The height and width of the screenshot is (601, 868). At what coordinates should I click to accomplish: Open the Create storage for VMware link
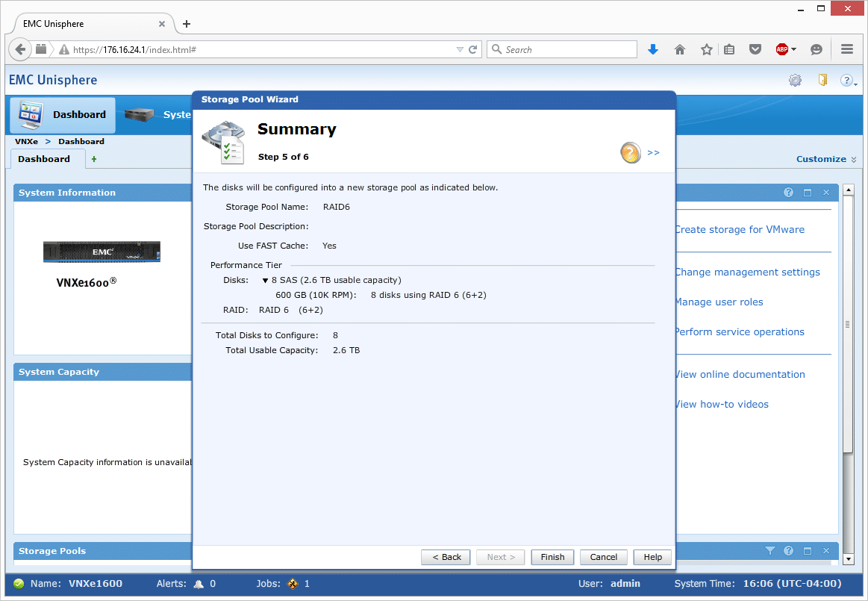(740, 229)
